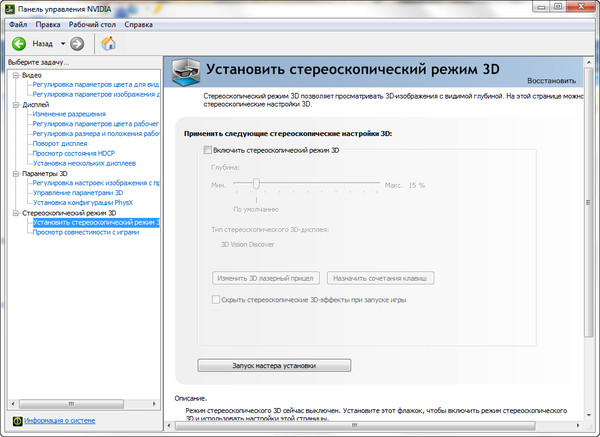
Task: Click the 'Глубина' depth slider handle
Action: (x=256, y=184)
